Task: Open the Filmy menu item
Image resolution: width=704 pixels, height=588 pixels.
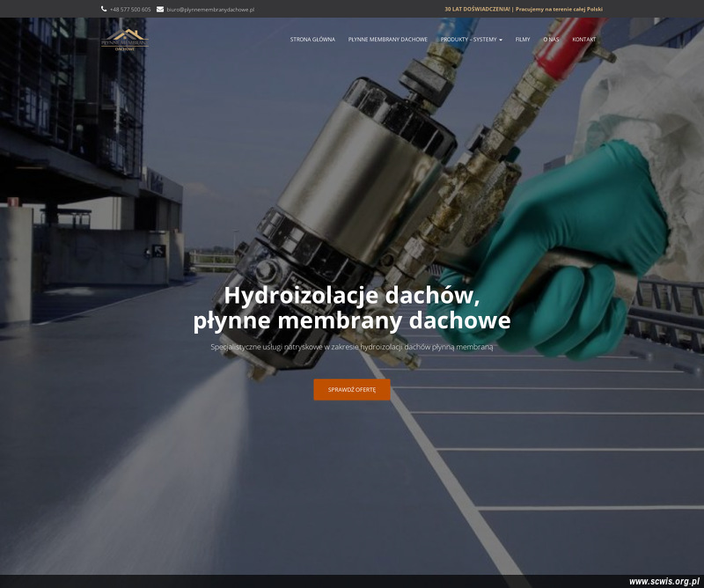Action: click(523, 40)
